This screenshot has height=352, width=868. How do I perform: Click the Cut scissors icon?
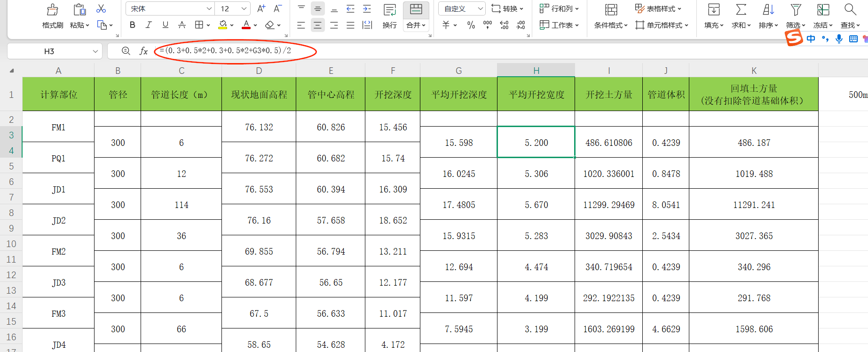(x=101, y=8)
